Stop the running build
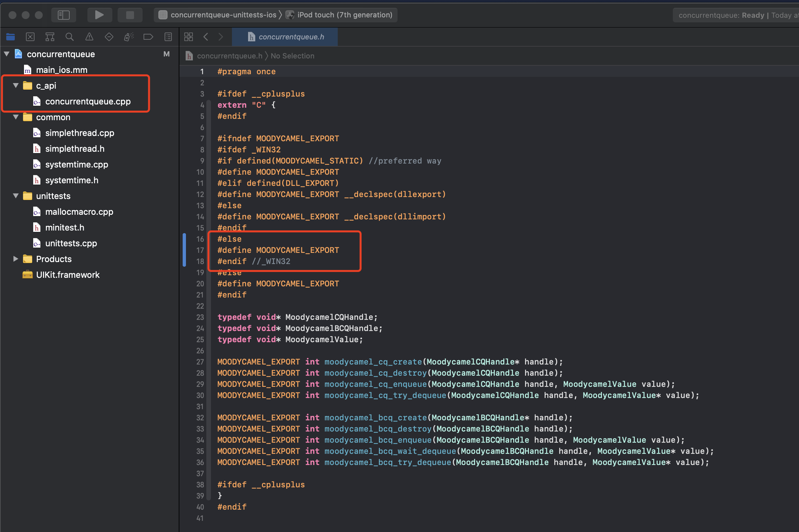Image resolution: width=799 pixels, height=532 pixels. [x=130, y=15]
